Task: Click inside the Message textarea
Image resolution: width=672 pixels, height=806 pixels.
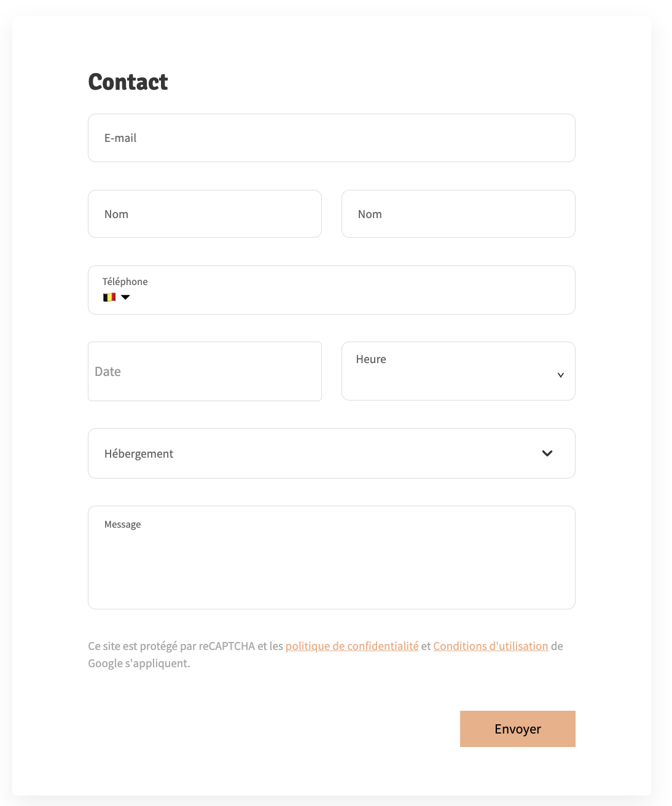Action: (x=332, y=557)
